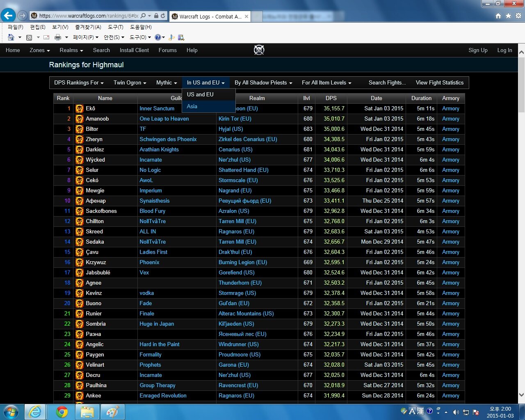This screenshot has height=420, width=525.
Task: Refresh the page using address bar icon
Action: tap(163, 16)
